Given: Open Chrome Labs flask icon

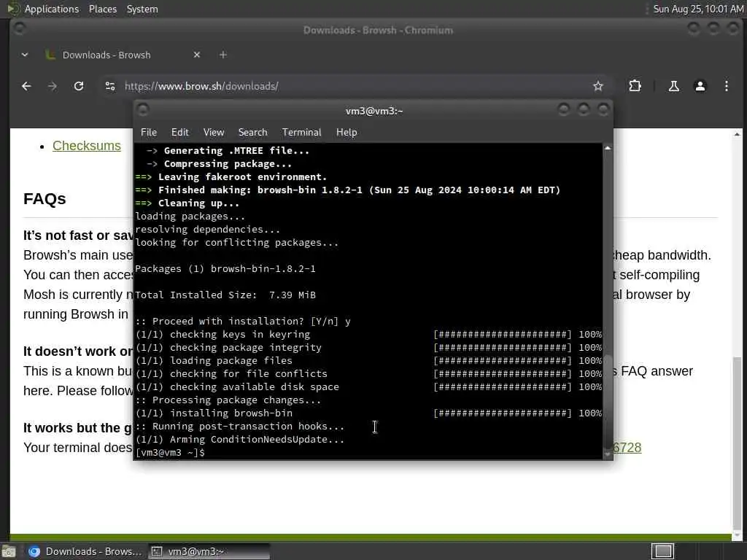Looking at the screenshot, I should coord(673,86).
